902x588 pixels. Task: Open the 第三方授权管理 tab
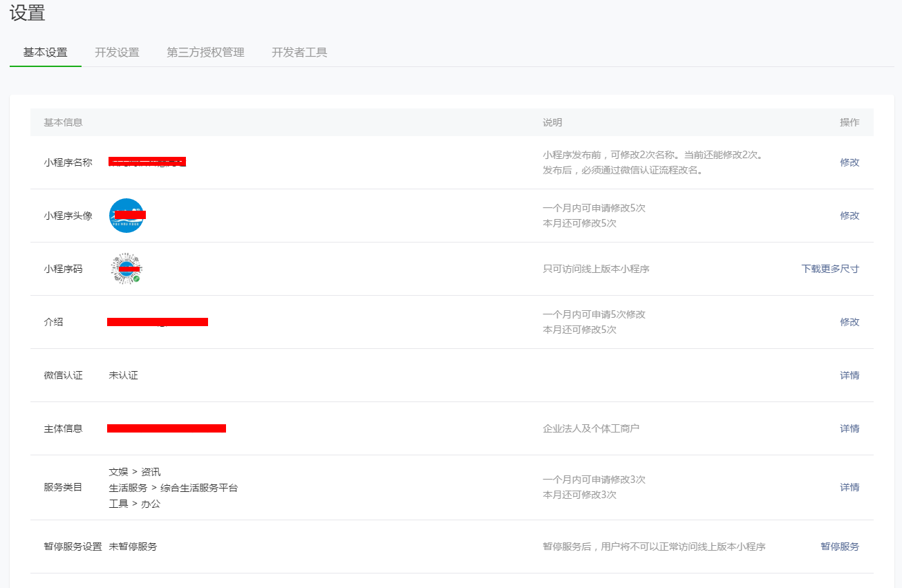[x=205, y=53]
